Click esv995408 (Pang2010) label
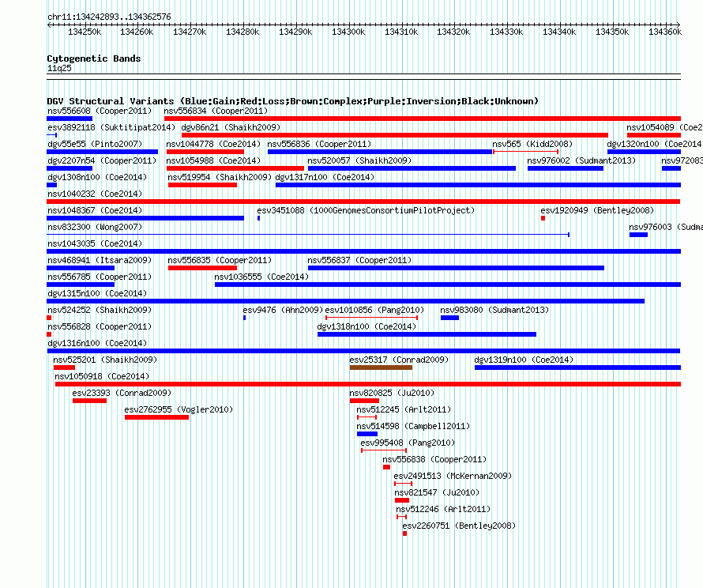The height and width of the screenshot is (588, 703). point(408,443)
